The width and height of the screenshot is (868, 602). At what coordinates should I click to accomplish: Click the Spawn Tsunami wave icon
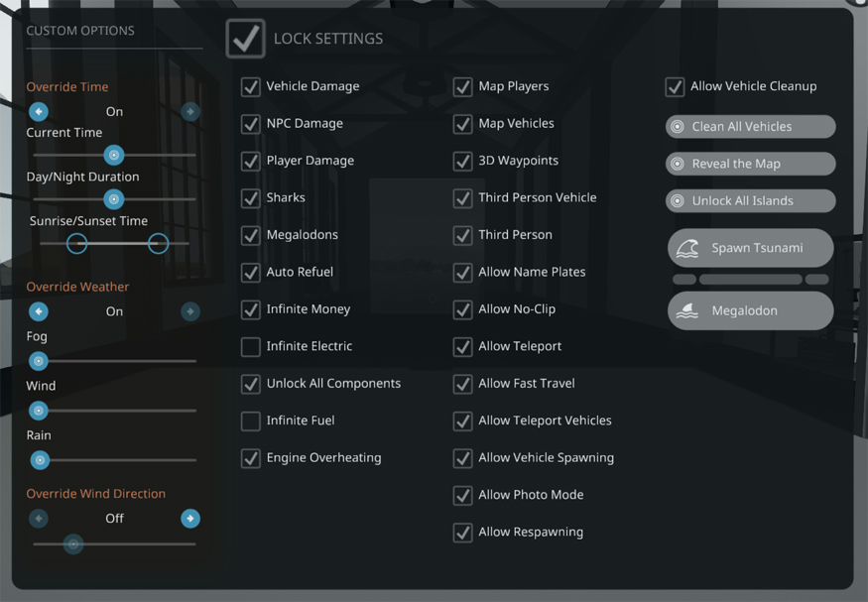(x=687, y=249)
